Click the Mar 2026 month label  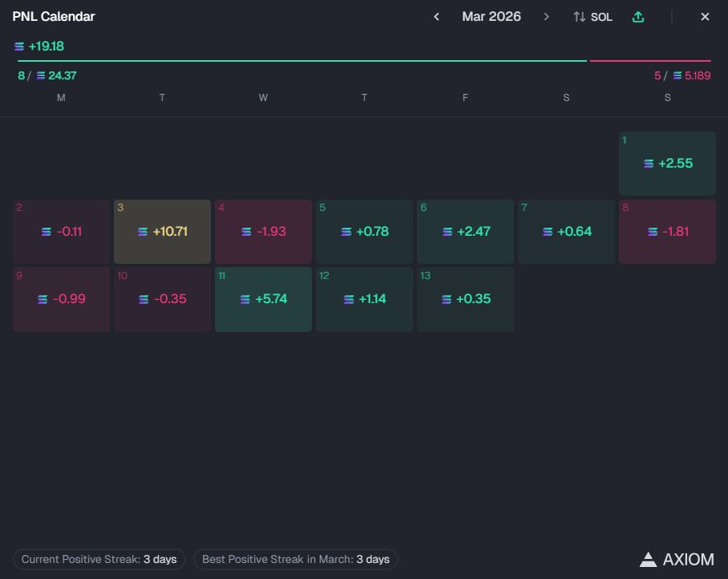(x=491, y=17)
